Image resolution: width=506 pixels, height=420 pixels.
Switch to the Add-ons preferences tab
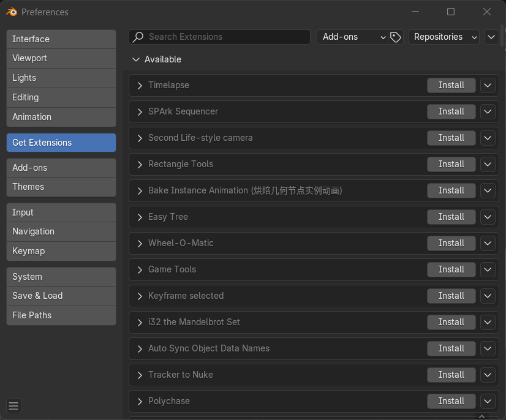61,168
